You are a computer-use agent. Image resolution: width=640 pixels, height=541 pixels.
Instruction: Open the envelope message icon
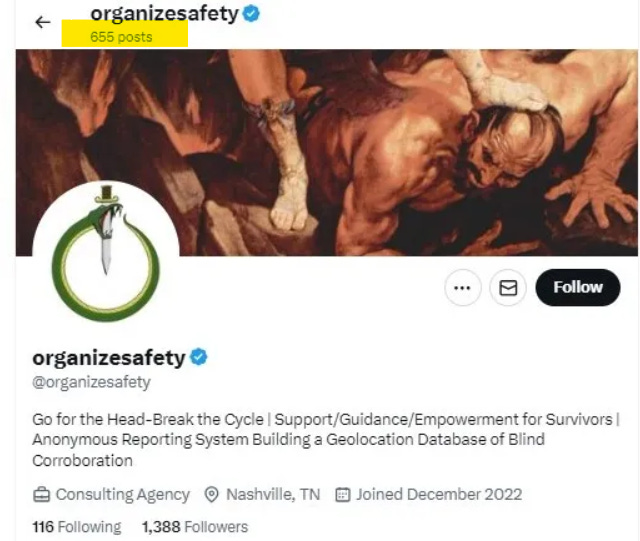click(508, 287)
